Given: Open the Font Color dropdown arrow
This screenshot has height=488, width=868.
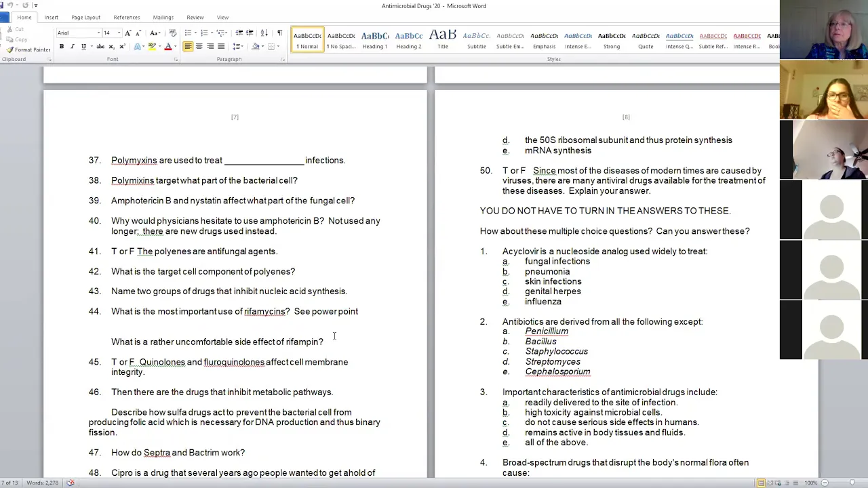Looking at the screenshot, I should (x=175, y=46).
